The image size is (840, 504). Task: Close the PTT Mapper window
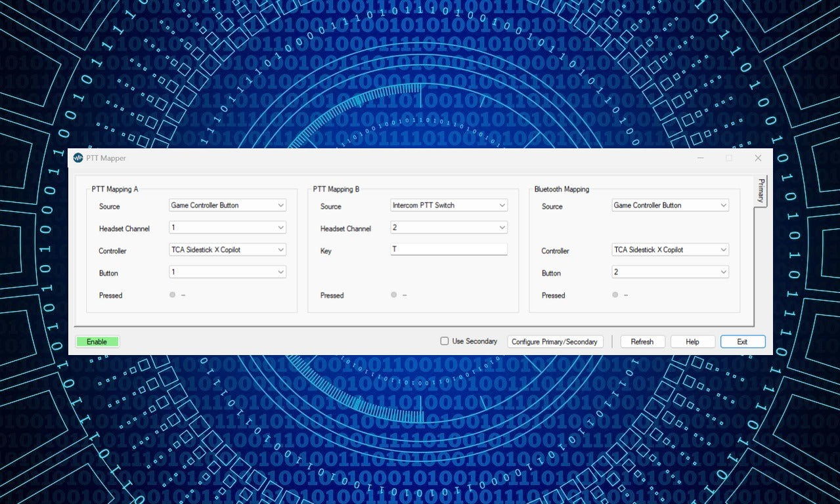pyautogui.click(x=758, y=158)
